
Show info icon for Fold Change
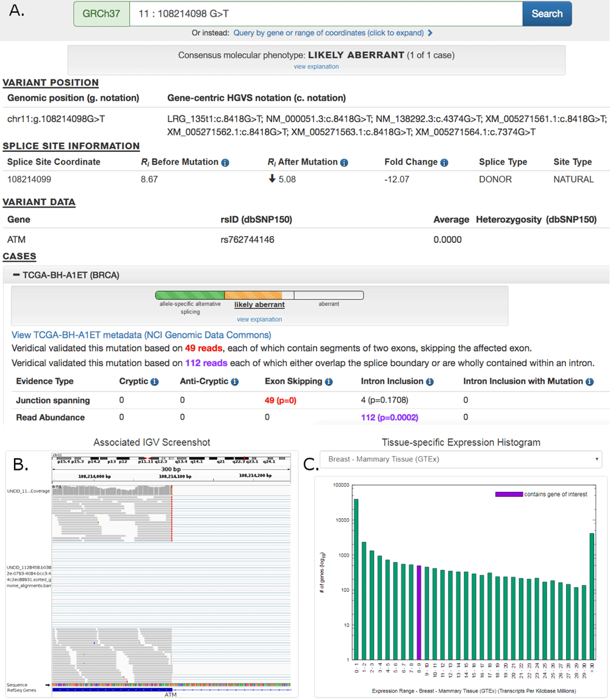pos(444,163)
